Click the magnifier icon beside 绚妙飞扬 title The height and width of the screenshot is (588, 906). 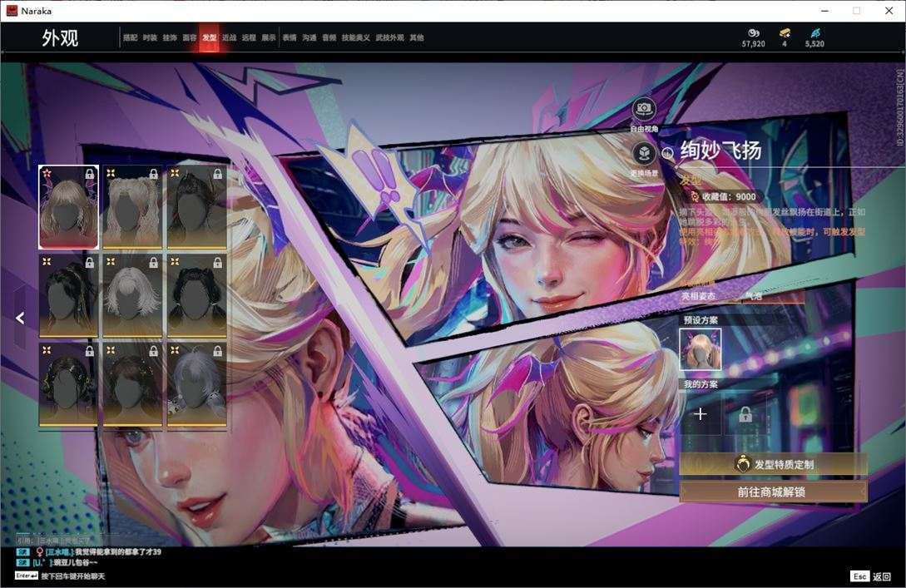[x=668, y=153]
